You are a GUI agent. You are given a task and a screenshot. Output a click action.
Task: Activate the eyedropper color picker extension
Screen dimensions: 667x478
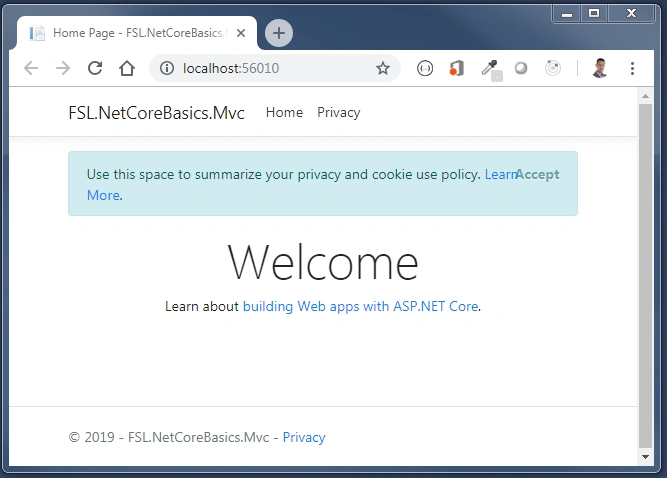490,69
